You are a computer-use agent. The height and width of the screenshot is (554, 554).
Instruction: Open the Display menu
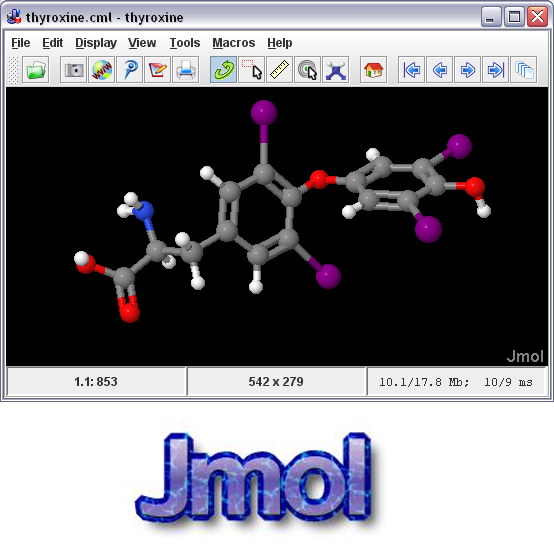[96, 43]
